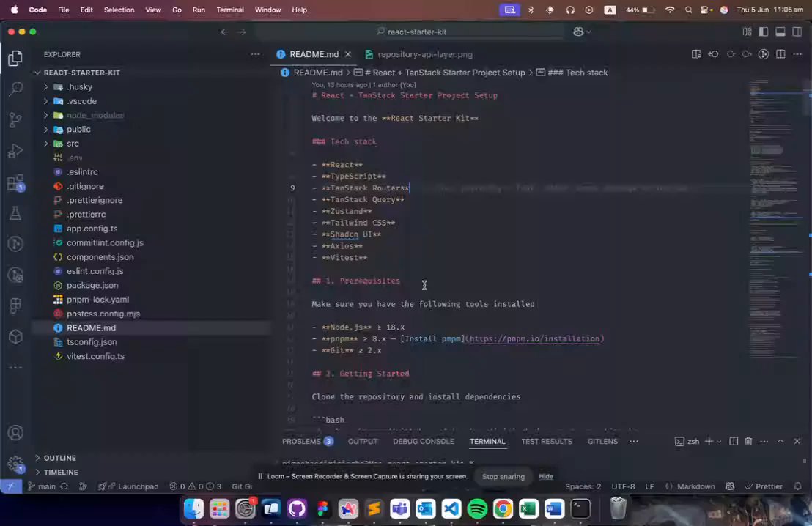Click Stop sharing in Loom bar
Viewport: 812px width, 526px height.
tap(503, 476)
